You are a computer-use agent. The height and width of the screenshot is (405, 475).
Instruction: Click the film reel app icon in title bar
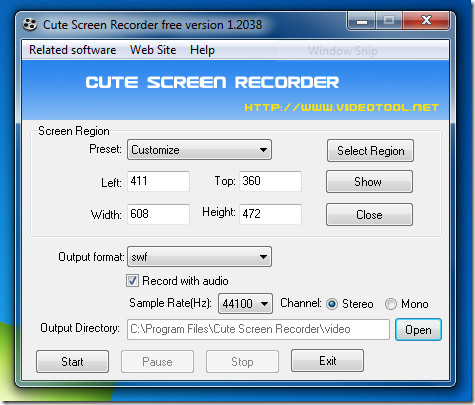click(30, 25)
